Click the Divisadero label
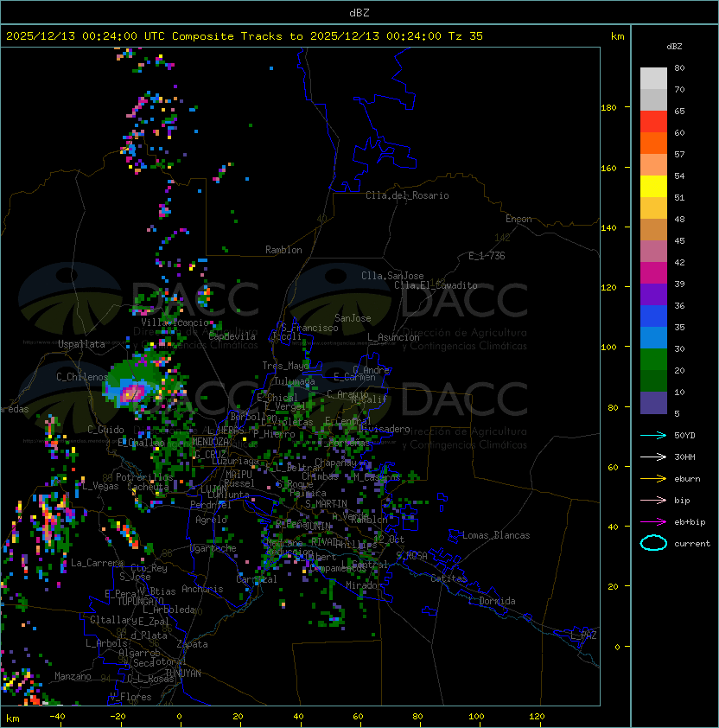719x728 pixels. 384,429
